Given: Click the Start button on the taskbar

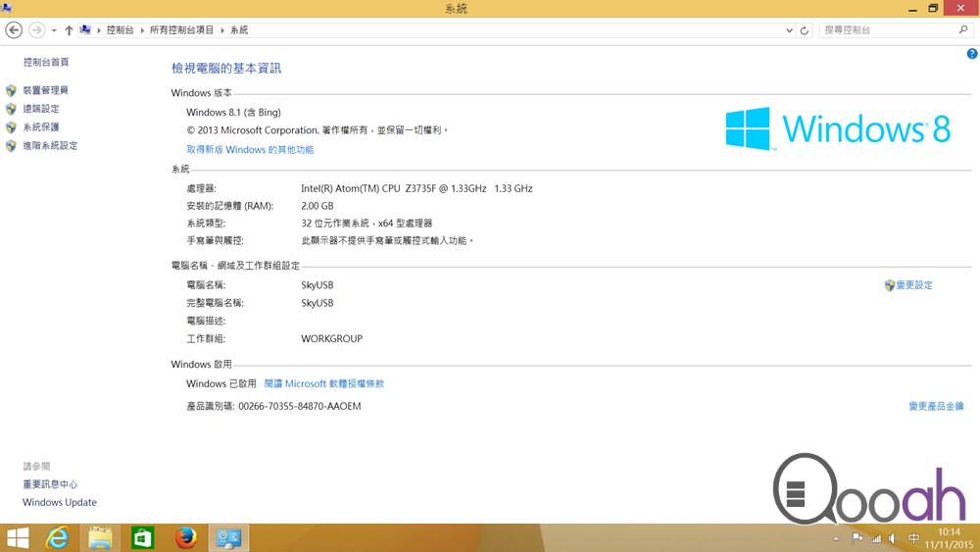Looking at the screenshot, I should 18,537.
